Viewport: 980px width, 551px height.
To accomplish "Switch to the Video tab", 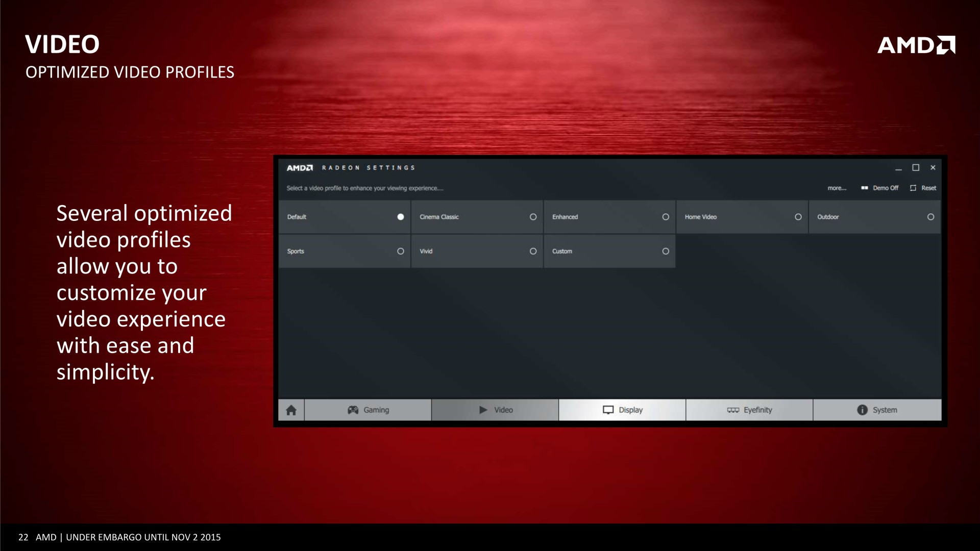I will [x=495, y=410].
